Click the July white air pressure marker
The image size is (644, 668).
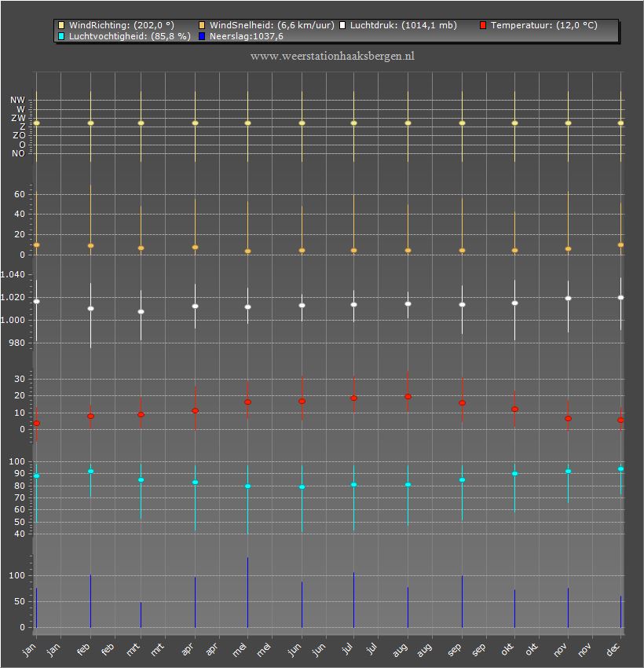tap(353, 305)
